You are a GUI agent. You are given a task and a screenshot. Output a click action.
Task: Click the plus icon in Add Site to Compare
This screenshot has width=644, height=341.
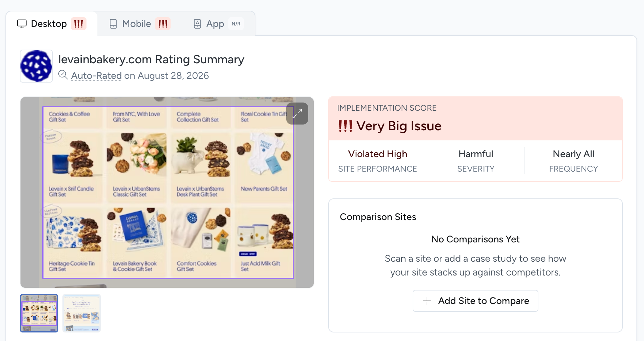[427, 301]
